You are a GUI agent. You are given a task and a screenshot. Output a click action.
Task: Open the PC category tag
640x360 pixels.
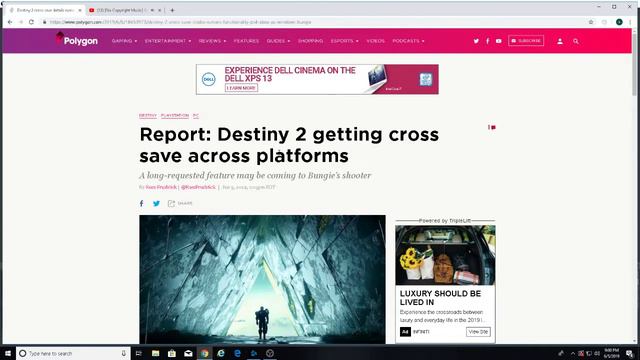click(x=196, y=116)
